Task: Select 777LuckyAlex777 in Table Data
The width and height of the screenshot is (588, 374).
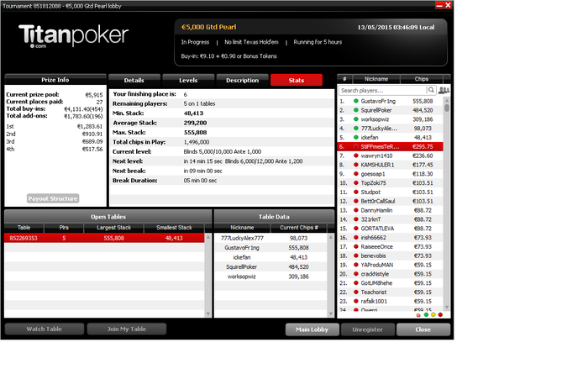Action: tap(270, 238)
